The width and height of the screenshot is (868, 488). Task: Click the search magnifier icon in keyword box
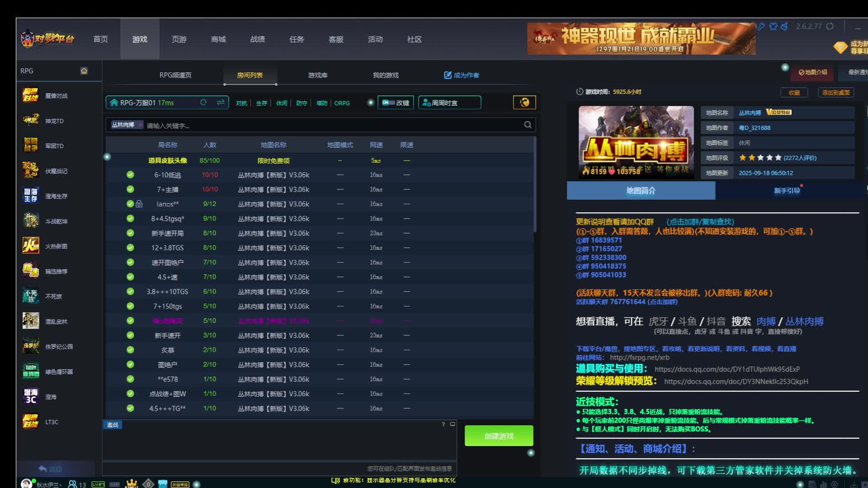point(528,125)
